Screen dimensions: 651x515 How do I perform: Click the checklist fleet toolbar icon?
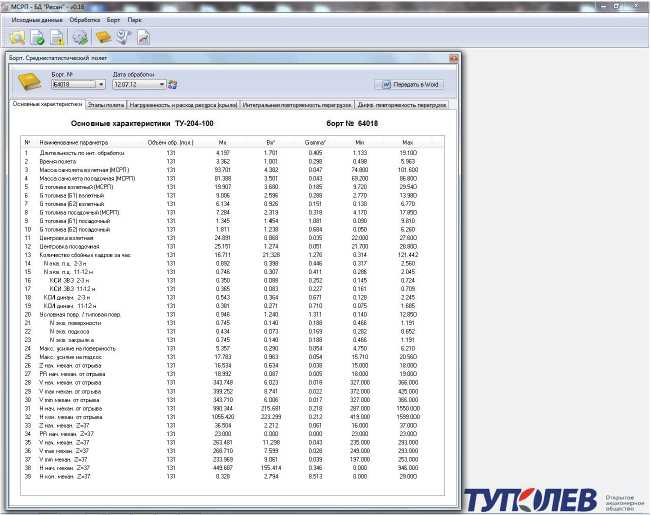coord(123,37)
